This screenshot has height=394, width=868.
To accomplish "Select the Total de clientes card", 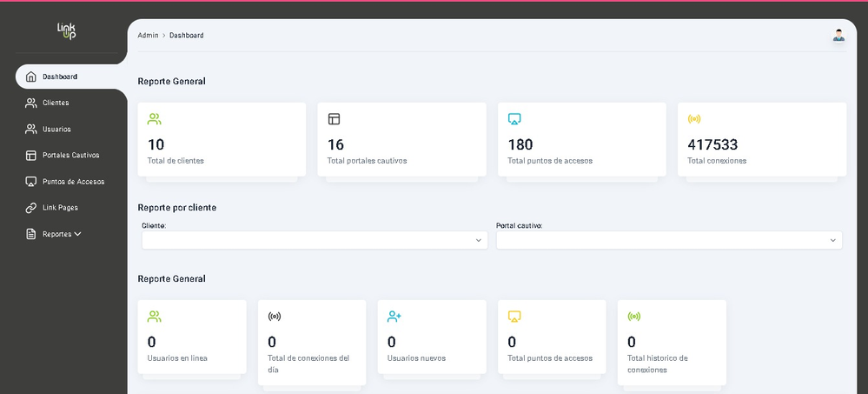I will 222,139.
